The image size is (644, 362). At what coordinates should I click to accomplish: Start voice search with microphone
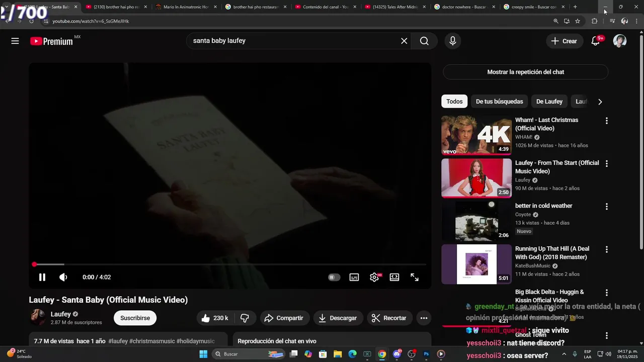(x=453, y=41)
